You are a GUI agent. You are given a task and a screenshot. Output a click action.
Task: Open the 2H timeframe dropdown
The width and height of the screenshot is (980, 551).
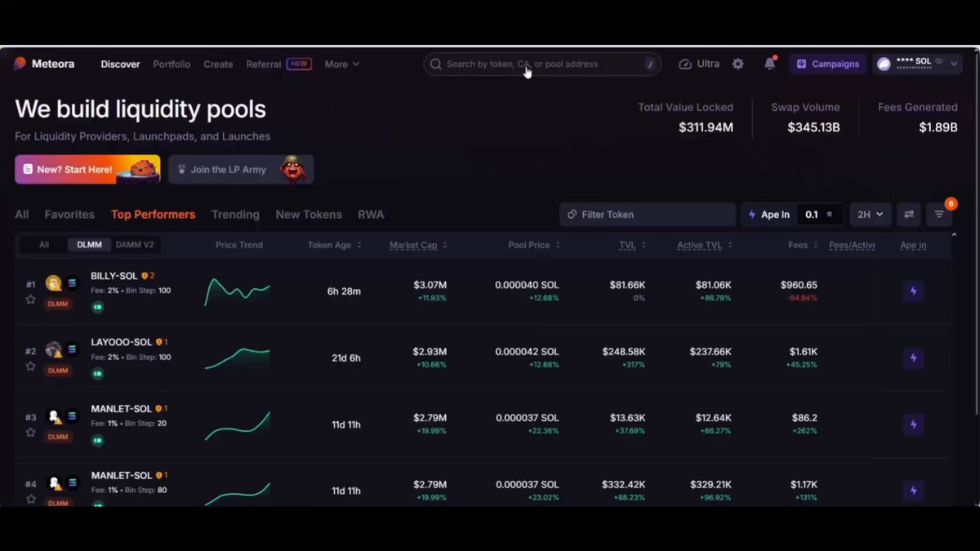click(x=870, y=215)
